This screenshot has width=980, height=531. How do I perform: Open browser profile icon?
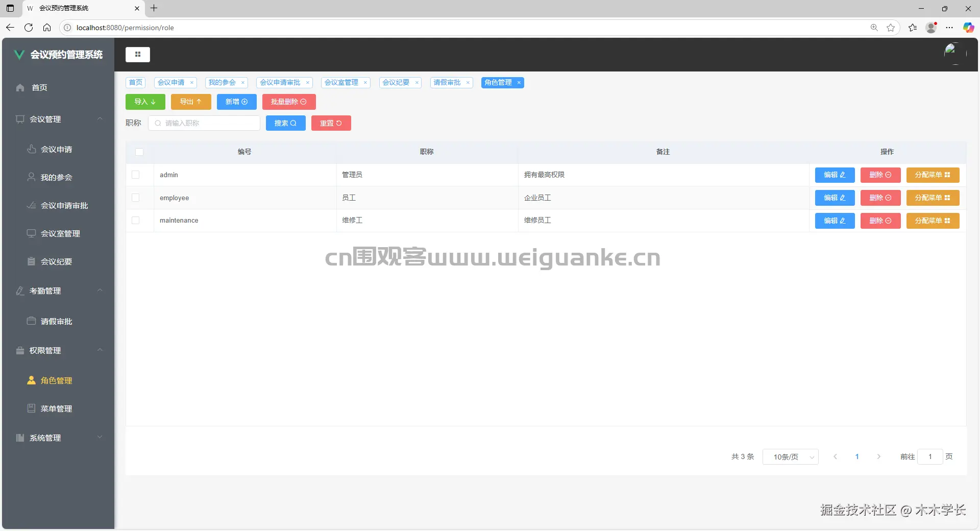pyautogui.click(x=931, y=28)
